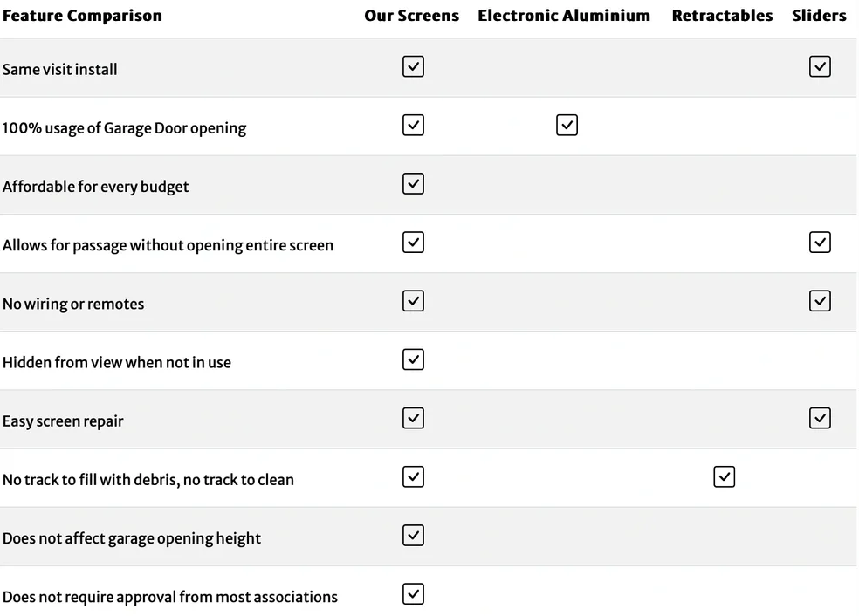Screen dimensions: 859x616
Task: Click Our Screens checkbox for 100% usage of Garage Door
Action: pyautogui.click(x=413, y=126)
